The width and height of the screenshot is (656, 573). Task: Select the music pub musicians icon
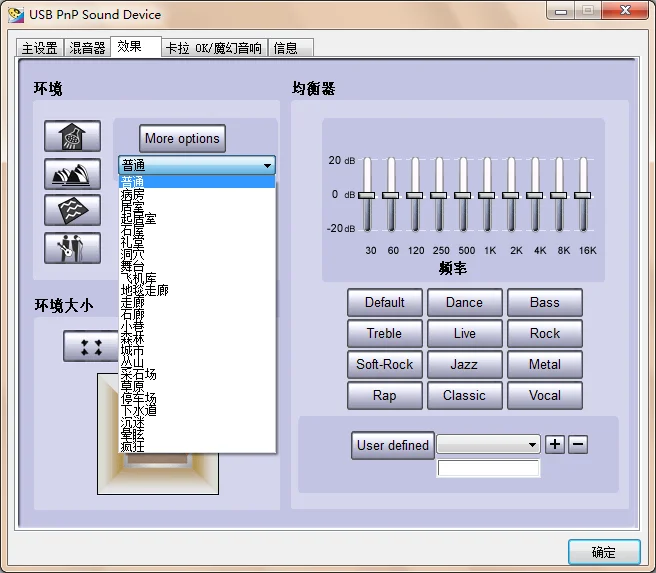coord(72,248)
